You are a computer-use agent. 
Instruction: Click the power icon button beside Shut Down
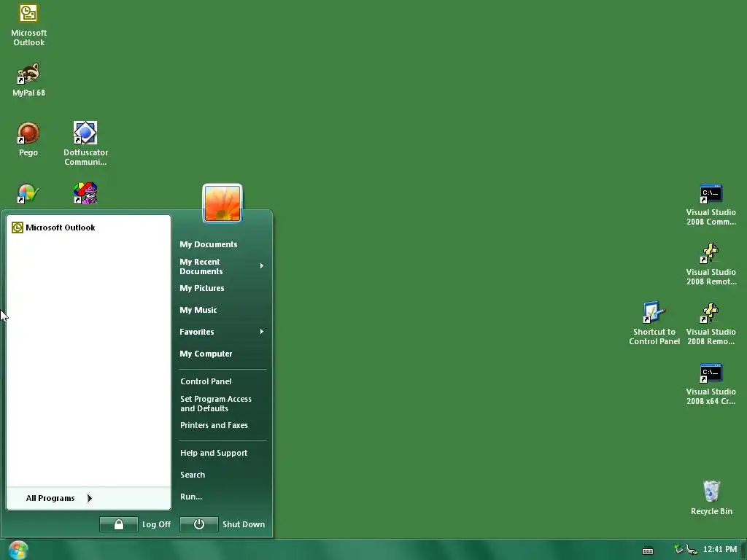(199, 524)
